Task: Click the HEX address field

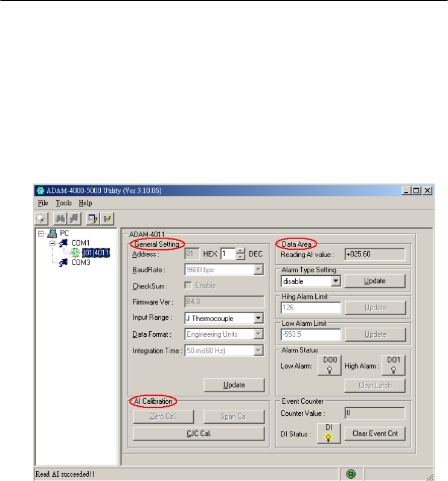Action: click(192, 253)
